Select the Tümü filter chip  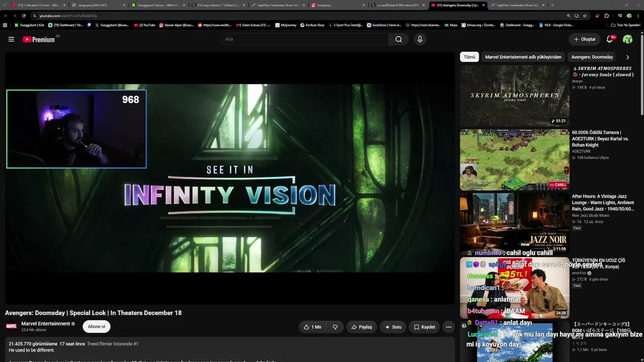click(469, 57)
